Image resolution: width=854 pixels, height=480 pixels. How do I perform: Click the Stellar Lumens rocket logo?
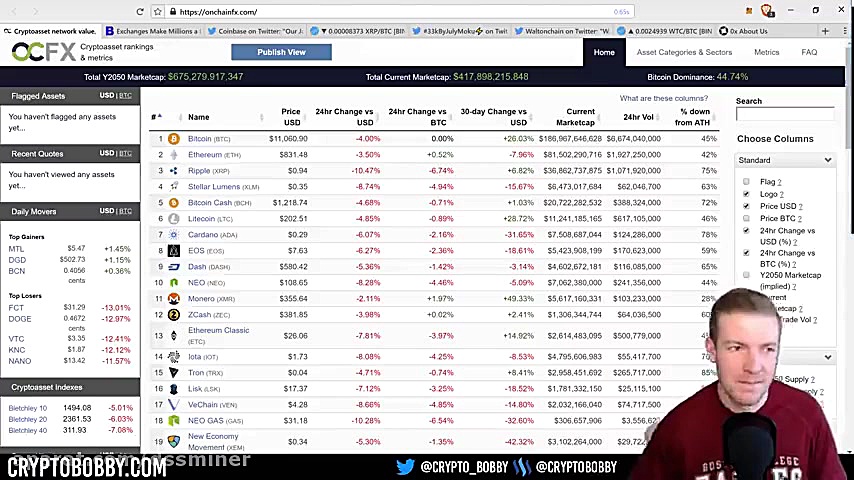pyautogui.click(x=174, y=186)
